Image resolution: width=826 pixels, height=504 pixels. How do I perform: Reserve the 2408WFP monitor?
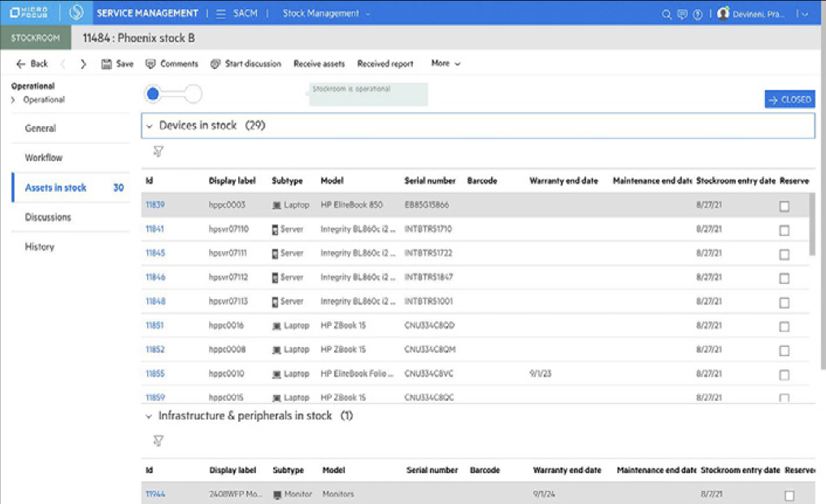click(x=785, y=493)
